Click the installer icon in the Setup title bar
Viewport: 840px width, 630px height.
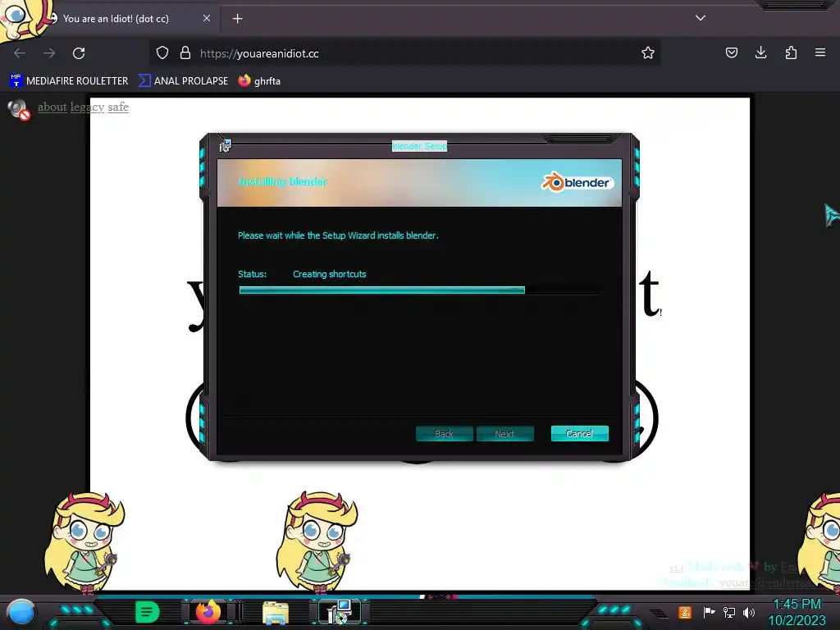[x=225, y=145]
